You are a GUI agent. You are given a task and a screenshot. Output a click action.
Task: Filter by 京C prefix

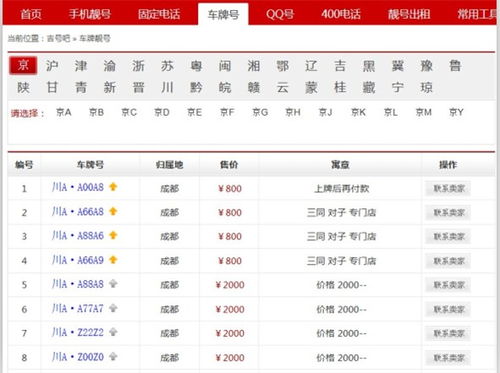click(129, 112)
